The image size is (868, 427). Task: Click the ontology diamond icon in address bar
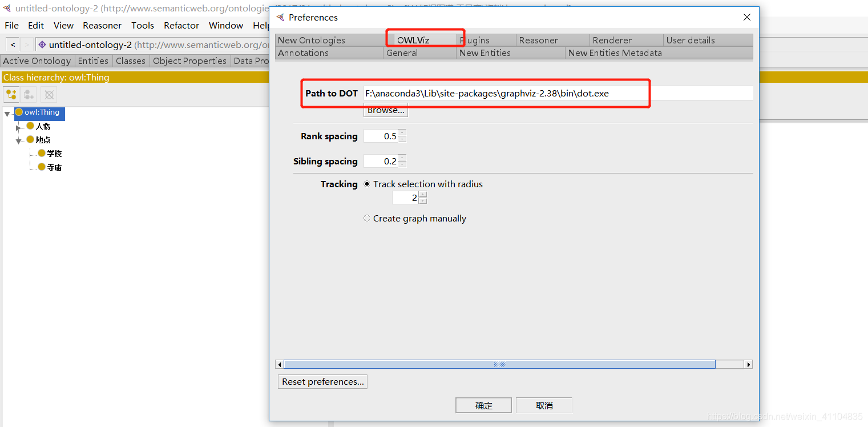42,45
